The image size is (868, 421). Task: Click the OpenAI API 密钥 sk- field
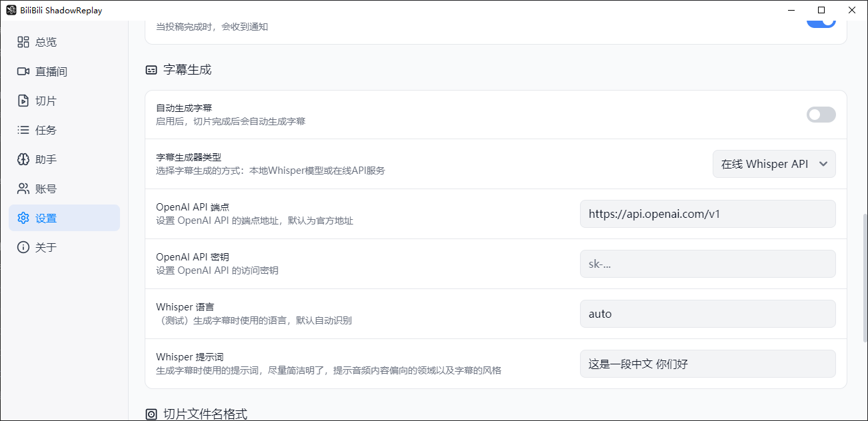707,263
